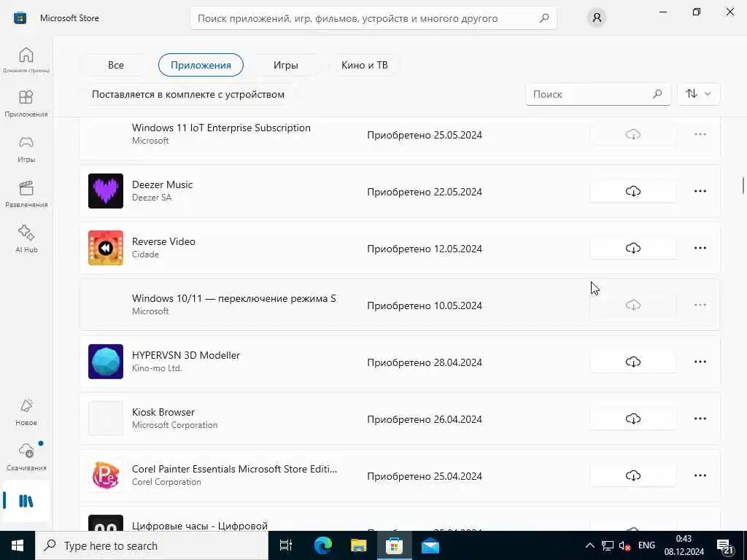Expand the sort order dropdown
The height and width of the screenshot is (560, 747).
(698, 94)
